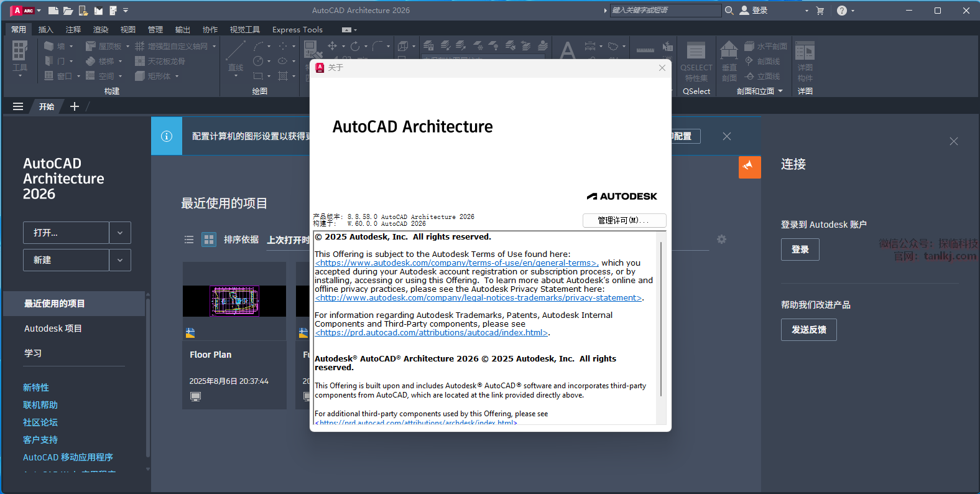Click the About dialog text scrollbar
Image resolution: width=980 pixels, height=494 pixels.
coord(660,317)
